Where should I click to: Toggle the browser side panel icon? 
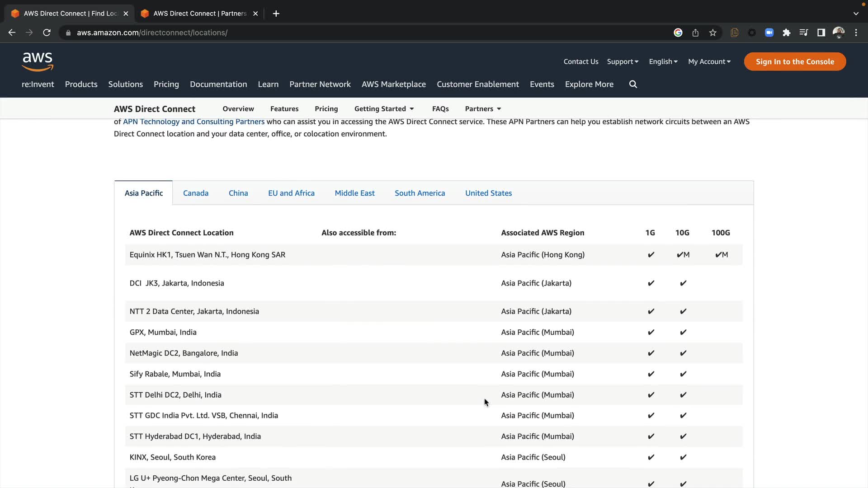(821, 33)
